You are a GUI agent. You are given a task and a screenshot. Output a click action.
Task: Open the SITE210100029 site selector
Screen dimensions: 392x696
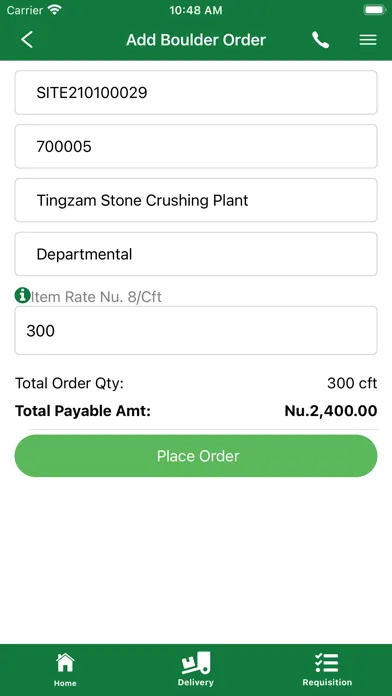[x=196, y=92]
